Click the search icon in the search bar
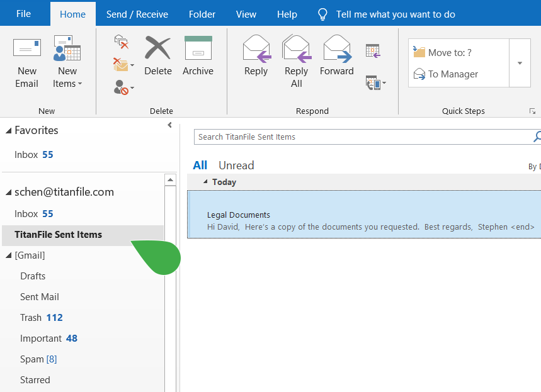 pyautogui.click(x=537, y=136)
